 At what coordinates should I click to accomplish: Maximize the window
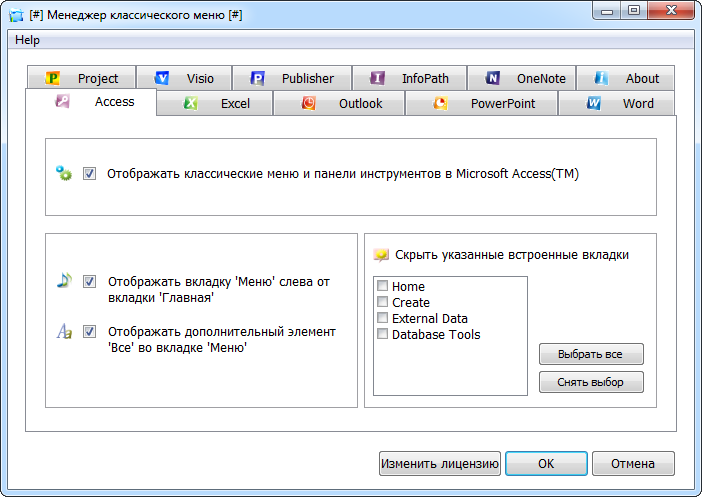click(634, 11)
